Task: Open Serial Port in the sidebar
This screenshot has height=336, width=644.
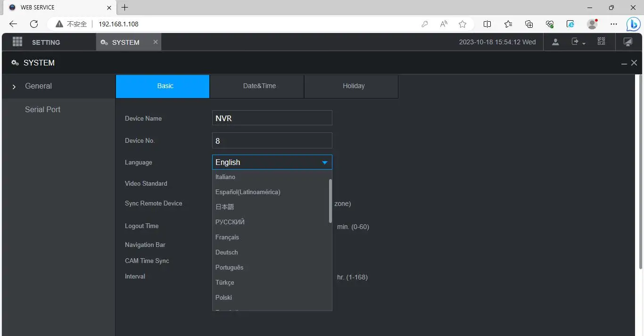Action: 42,109
